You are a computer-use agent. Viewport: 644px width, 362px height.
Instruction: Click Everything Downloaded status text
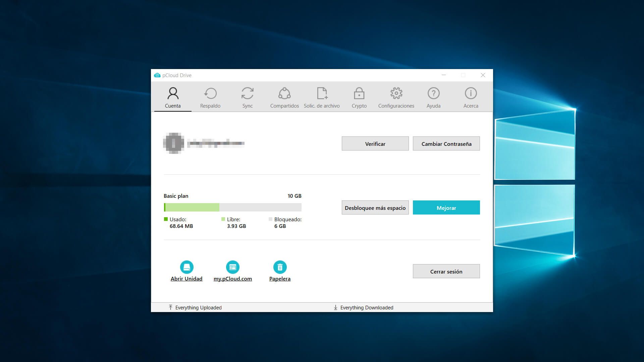coord(367,308)
